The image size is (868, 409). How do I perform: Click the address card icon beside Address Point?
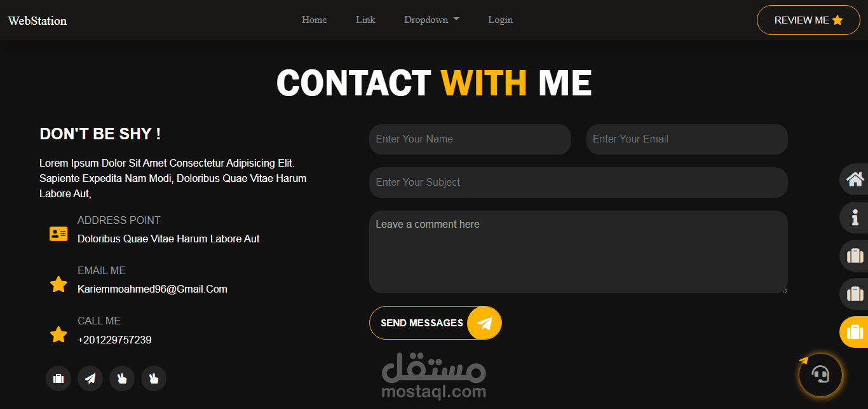(x=58, y=233)
